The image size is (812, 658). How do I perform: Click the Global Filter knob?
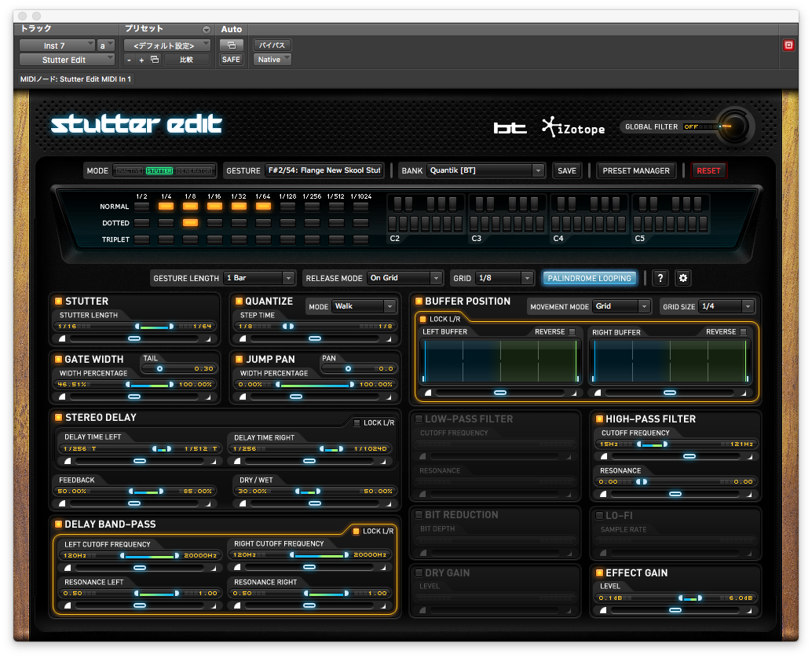tap(733, 126)
